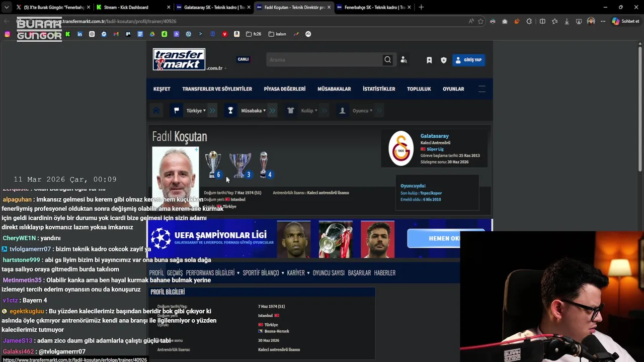Click the flag icon beside Türkiye
Image resolution: width=644 pixels, height=362 pixels.
[177, 111]
